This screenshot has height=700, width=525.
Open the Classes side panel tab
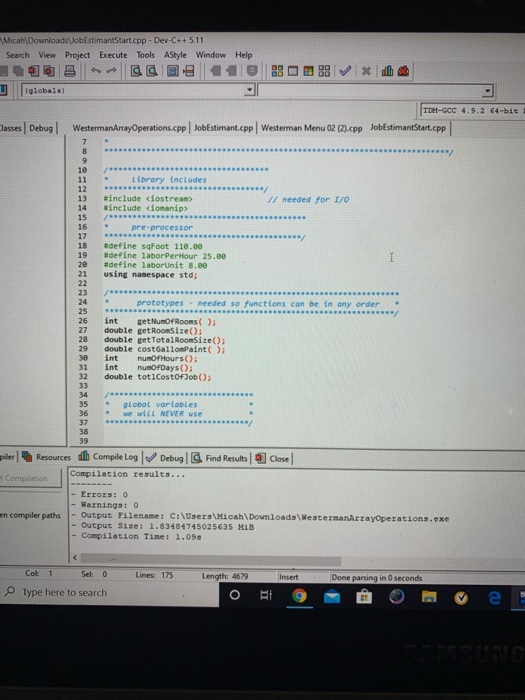(11, 128)
